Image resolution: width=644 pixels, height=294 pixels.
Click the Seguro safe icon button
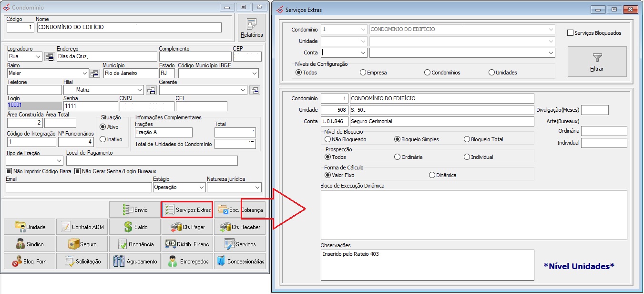pos(82,244)
